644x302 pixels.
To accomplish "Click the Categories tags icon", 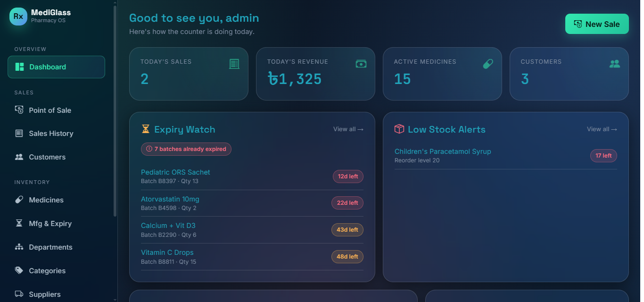I will 19,271.
